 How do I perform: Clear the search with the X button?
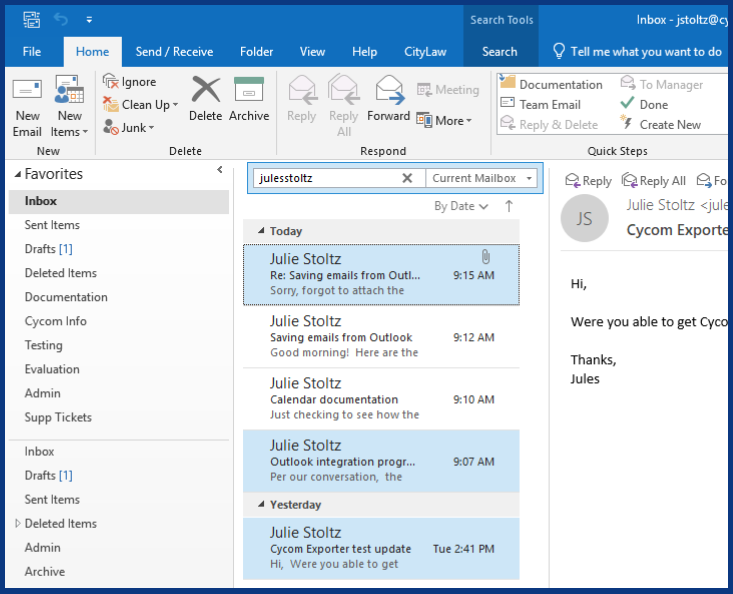click(x=407, y=178)
